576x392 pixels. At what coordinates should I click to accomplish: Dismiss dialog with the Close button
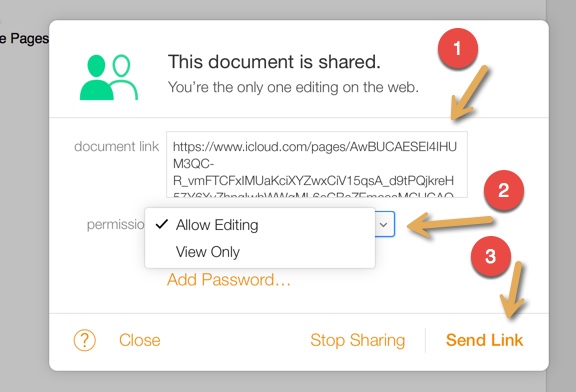click(140, 340)
